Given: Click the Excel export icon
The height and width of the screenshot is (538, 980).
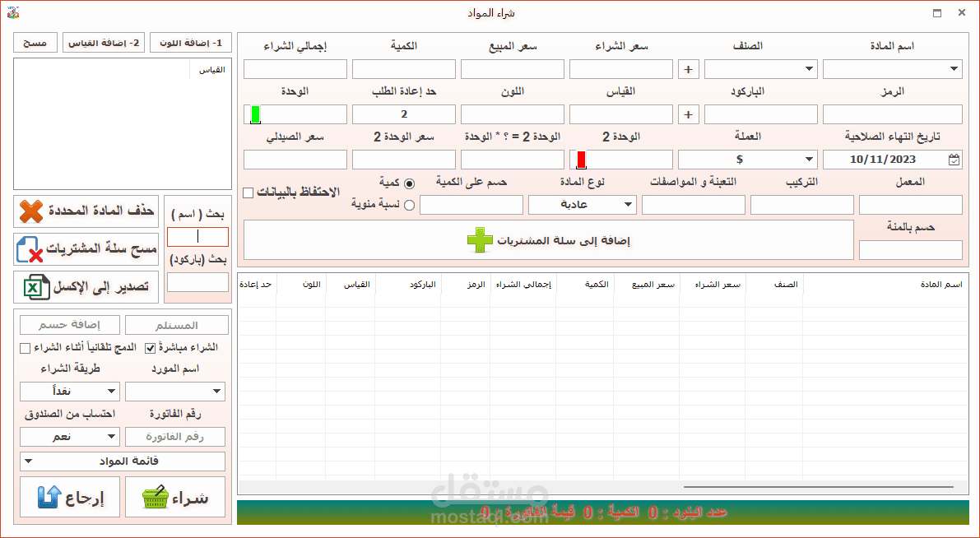Looking at the screenshot, I should point(36,287).
